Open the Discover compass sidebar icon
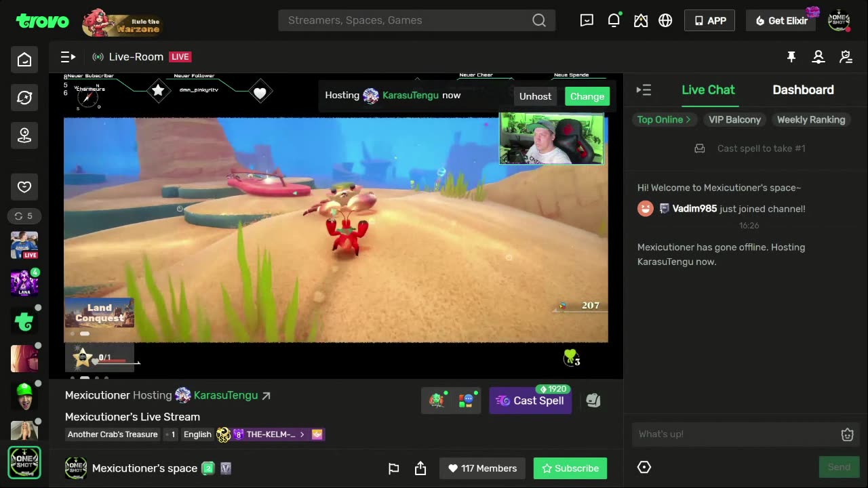Image resolution: width=868 pixels, height=488 pixels. [24, 98]
